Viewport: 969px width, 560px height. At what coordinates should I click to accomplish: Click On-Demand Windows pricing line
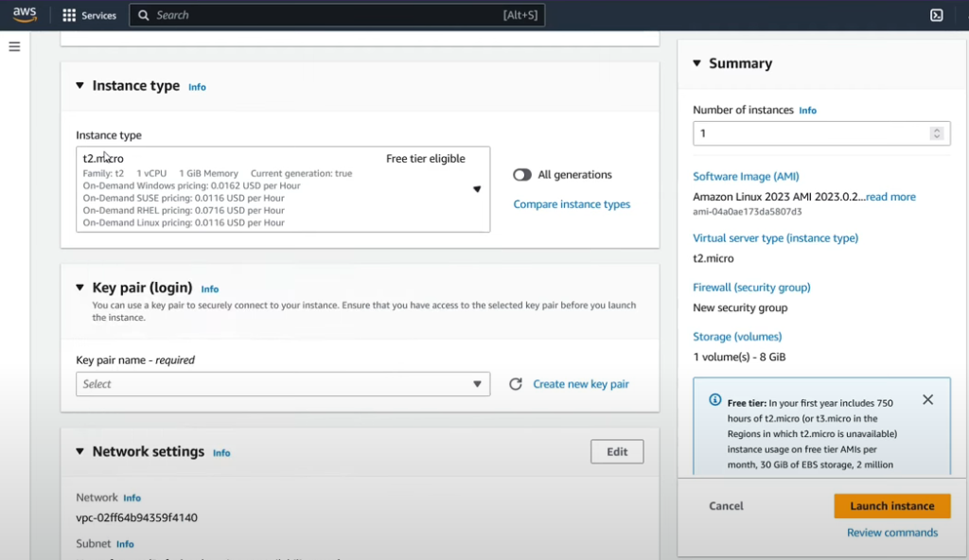pyautogui.click(x=191, y=185)
